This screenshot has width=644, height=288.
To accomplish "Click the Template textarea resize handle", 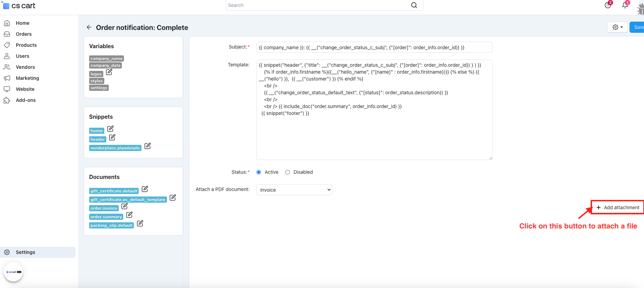I will (x=490, y=158).
